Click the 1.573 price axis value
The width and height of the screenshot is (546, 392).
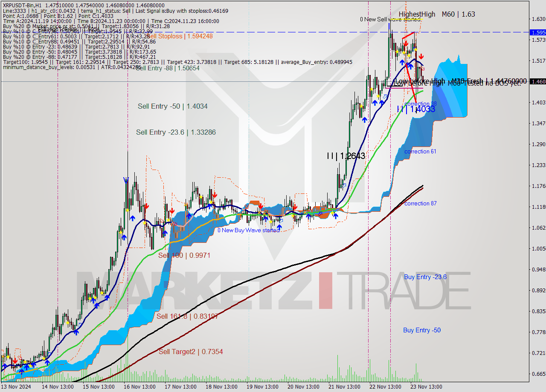click(x=538, y=40)
